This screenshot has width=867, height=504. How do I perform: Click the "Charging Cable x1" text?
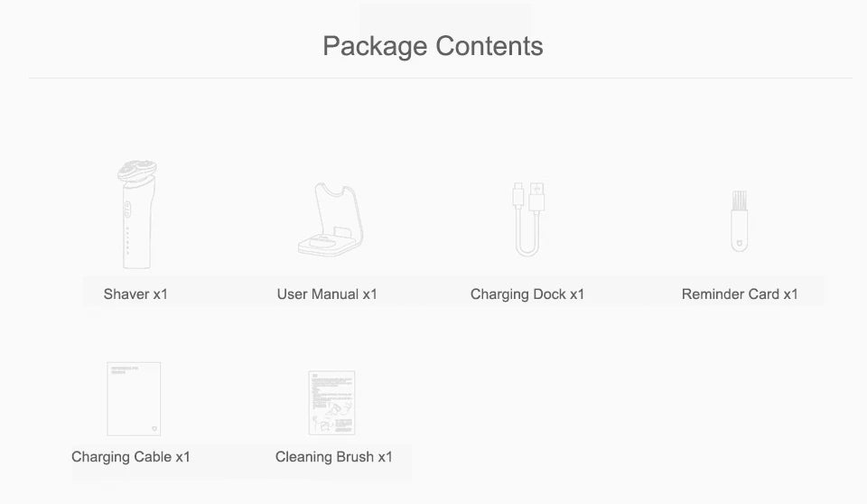131,457
